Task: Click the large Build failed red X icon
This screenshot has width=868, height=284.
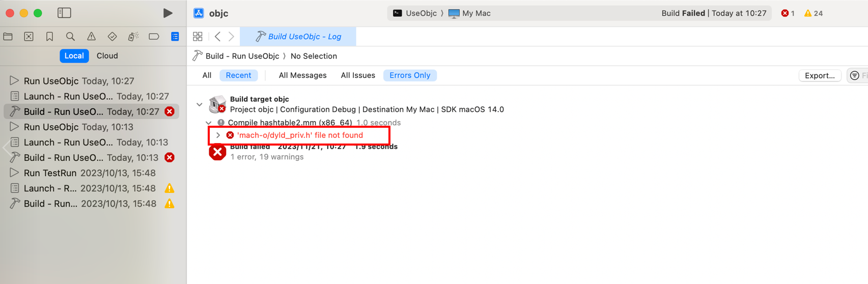Action: (x=217, y=152)
